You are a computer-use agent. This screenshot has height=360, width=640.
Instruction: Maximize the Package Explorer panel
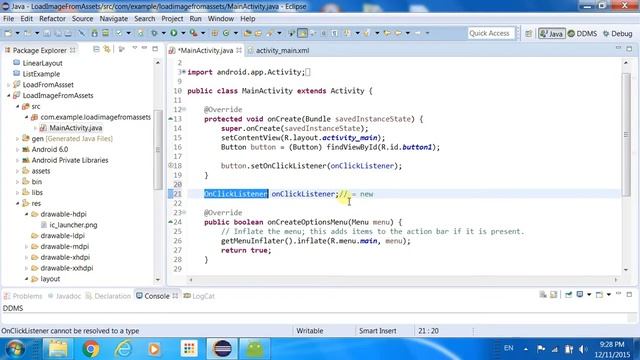(x=155, y=49)
